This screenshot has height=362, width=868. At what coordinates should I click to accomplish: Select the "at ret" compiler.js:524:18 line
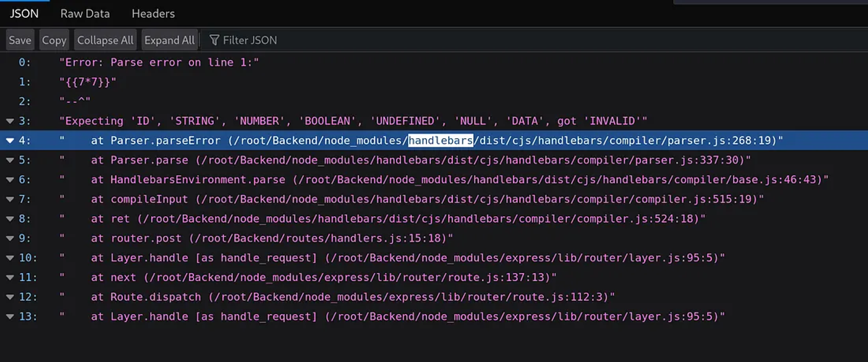(x=382, y=218)
